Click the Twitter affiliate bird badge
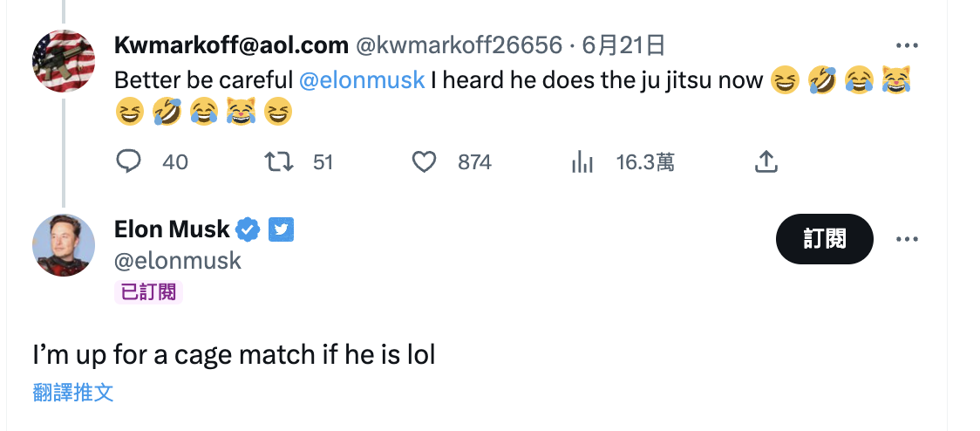 pyautogui.click(x=281, y=229)
